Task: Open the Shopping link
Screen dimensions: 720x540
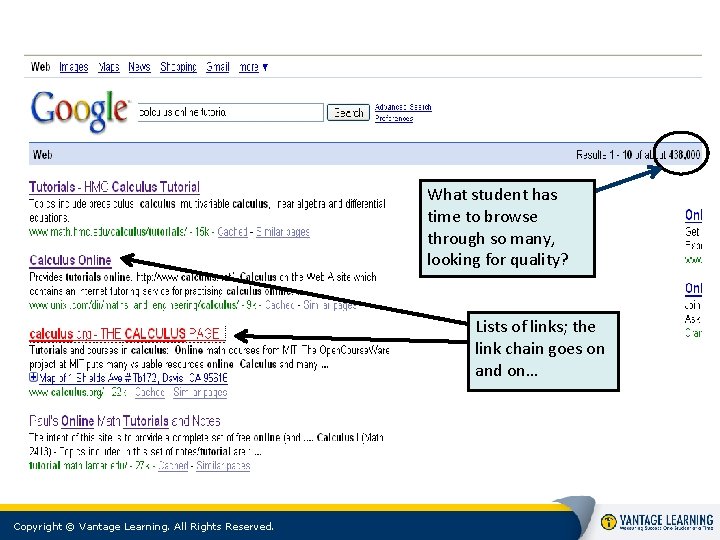Action: pos(178,67)
